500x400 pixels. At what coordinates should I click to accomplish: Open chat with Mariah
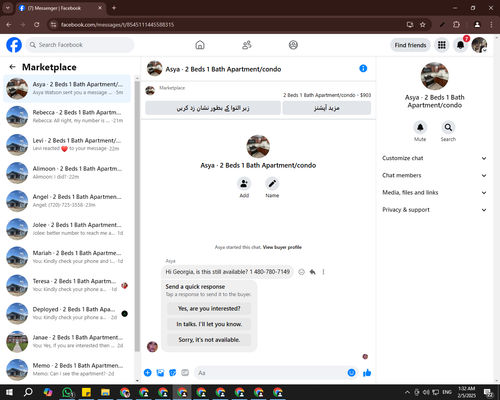coord(67,257)
